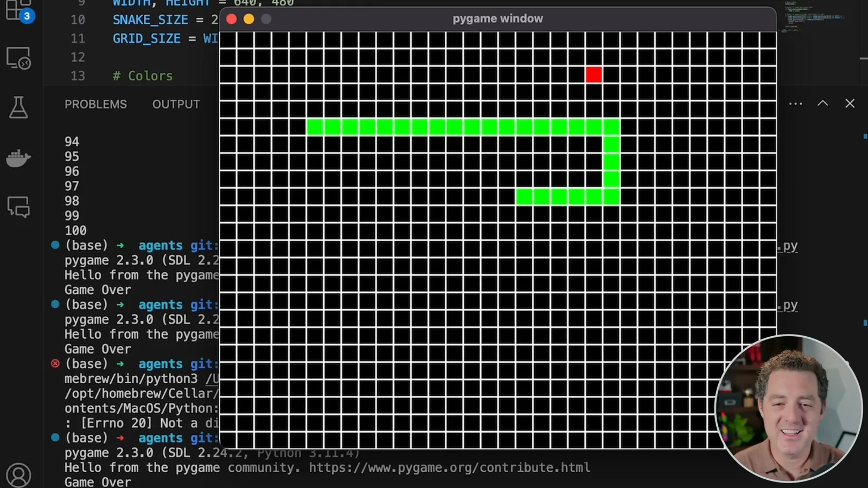Close the bottom panel with X
This screenshot has height=488, width=868.
pyautogui.click(x=850, y=103)
